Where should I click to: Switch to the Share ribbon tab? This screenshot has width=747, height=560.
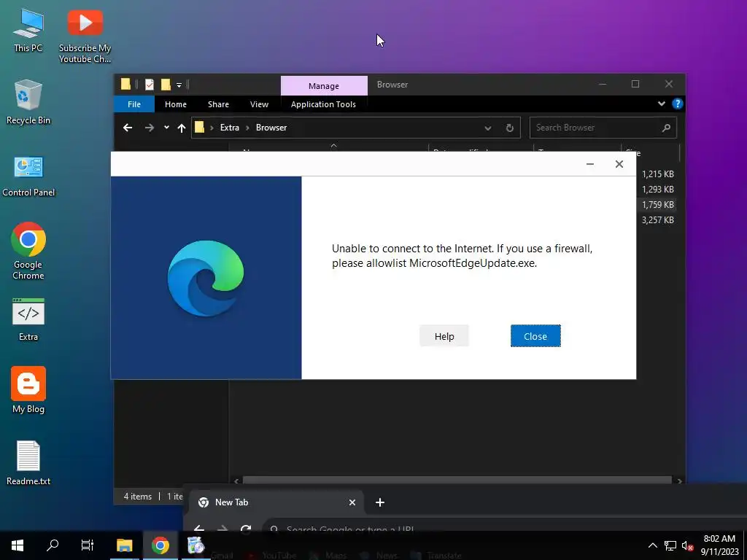(218, 104)
